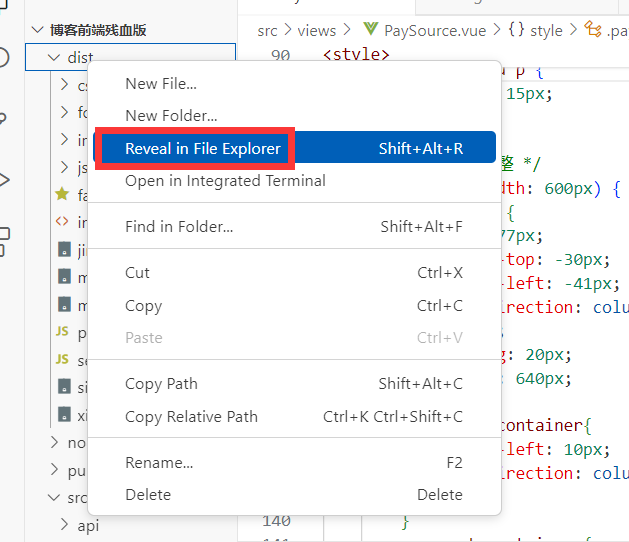Select Copy Path option
Screen dimensions: 629x542
294,384
